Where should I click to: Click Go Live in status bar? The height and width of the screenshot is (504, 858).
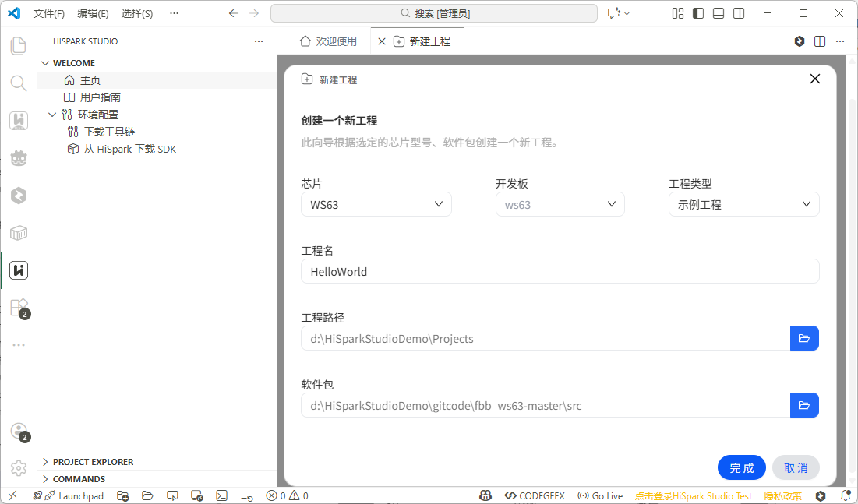600,495
